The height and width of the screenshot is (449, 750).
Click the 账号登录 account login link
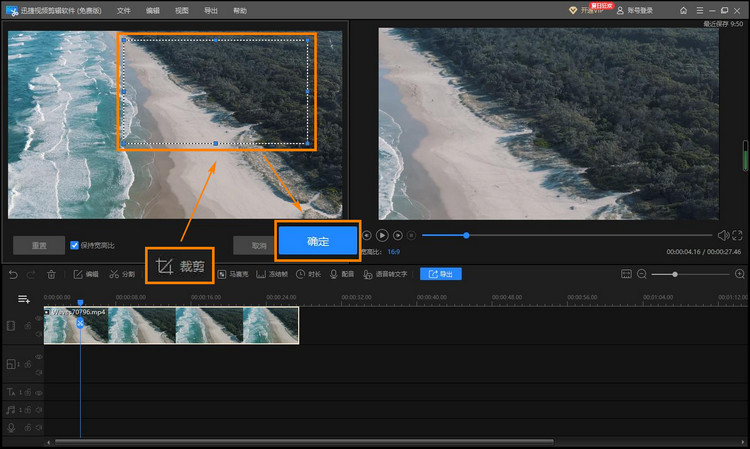click(635, 11)
